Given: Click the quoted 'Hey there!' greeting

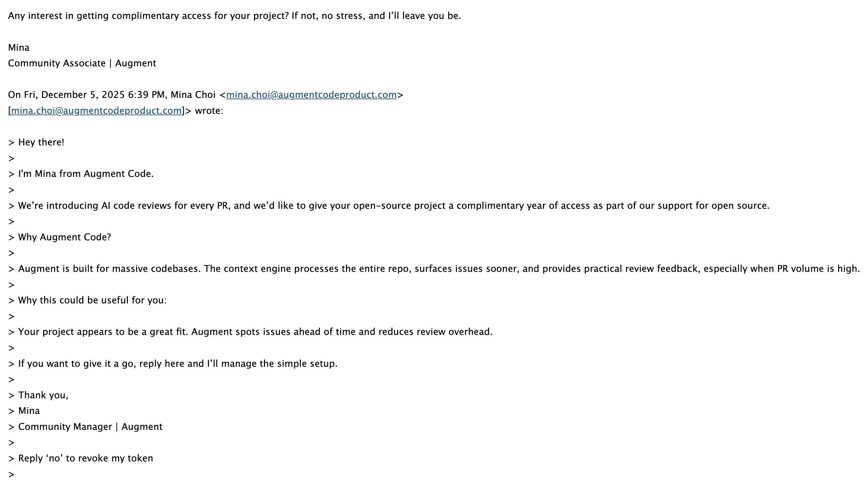Looking at the screenshot, I should (x=41, y=142).
